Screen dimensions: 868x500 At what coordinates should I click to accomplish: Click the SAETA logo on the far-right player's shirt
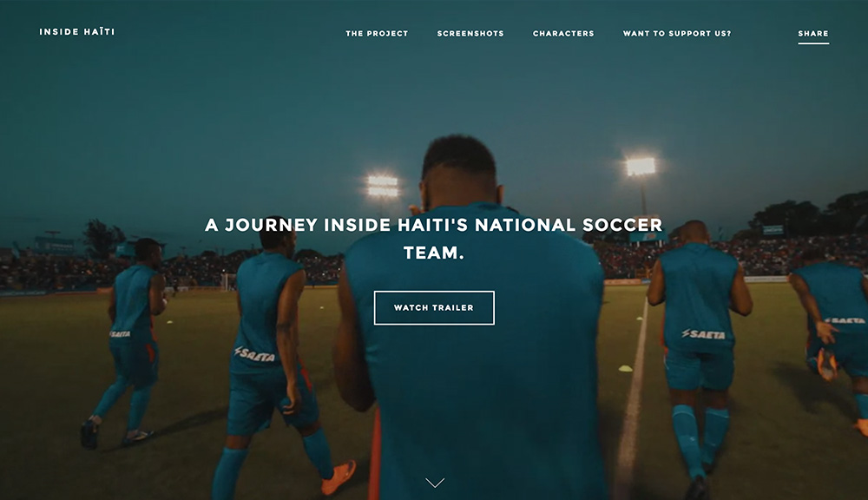845,320
